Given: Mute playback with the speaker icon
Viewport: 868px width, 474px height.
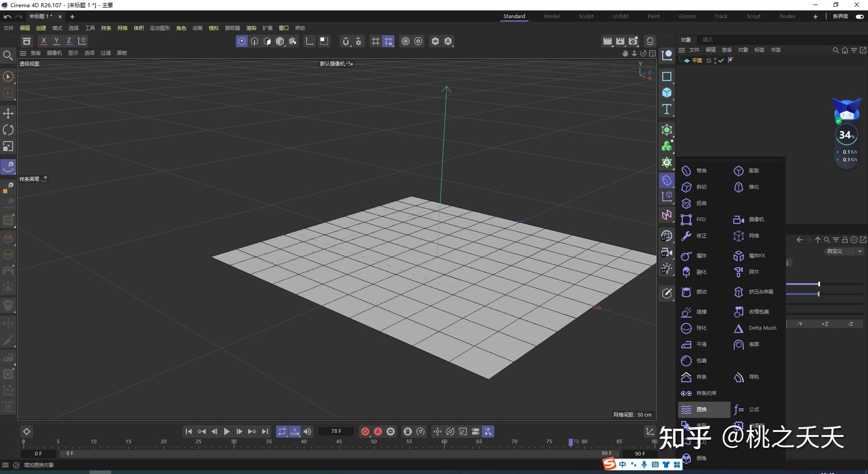Looking at the screenshot, I should pos(307,431).
